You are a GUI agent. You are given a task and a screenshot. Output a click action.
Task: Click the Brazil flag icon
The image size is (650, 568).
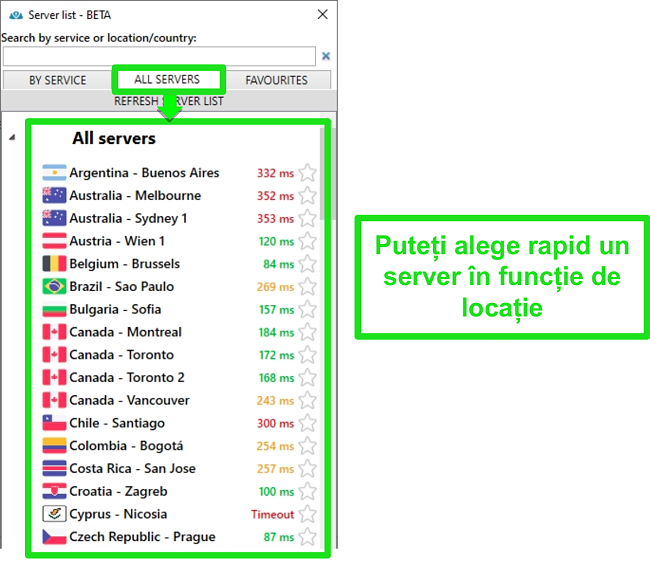[x=54, y=287]
